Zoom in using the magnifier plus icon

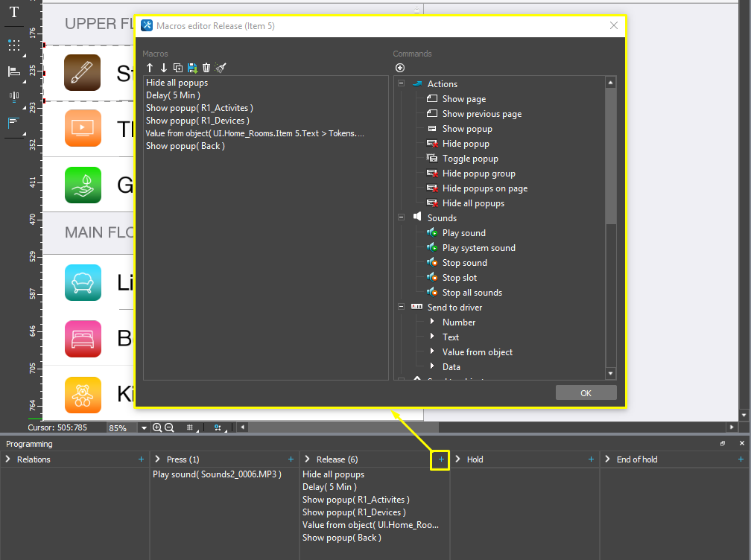(x=158, y=427)
